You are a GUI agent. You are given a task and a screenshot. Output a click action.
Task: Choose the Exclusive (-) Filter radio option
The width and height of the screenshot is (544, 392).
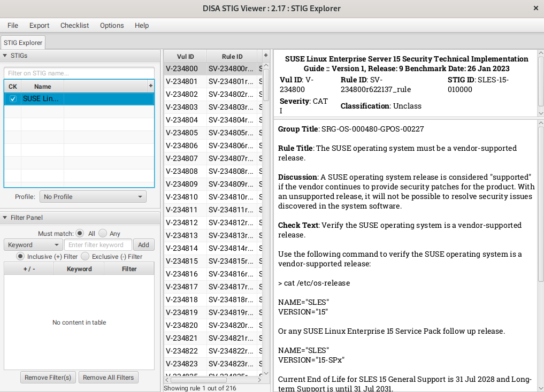(x=85, y=256)
